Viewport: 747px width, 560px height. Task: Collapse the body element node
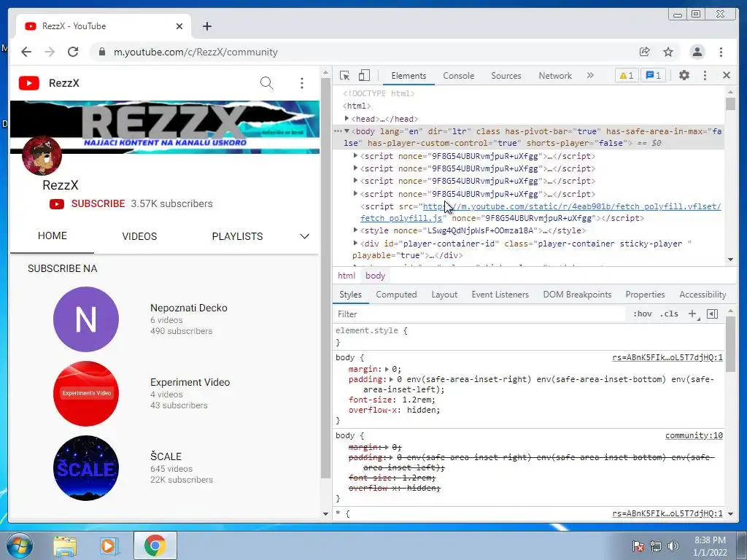tap(347, 131)
